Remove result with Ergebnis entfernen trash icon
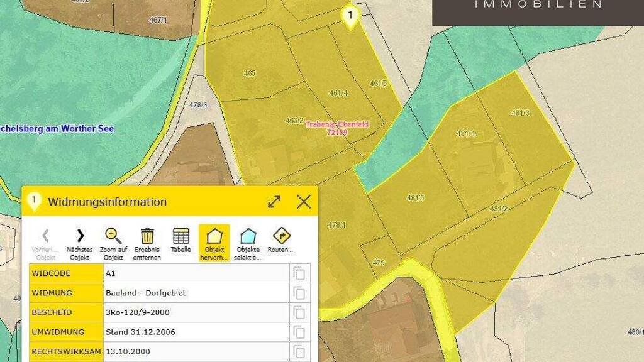The image size is (644, 362). point(147,236)
